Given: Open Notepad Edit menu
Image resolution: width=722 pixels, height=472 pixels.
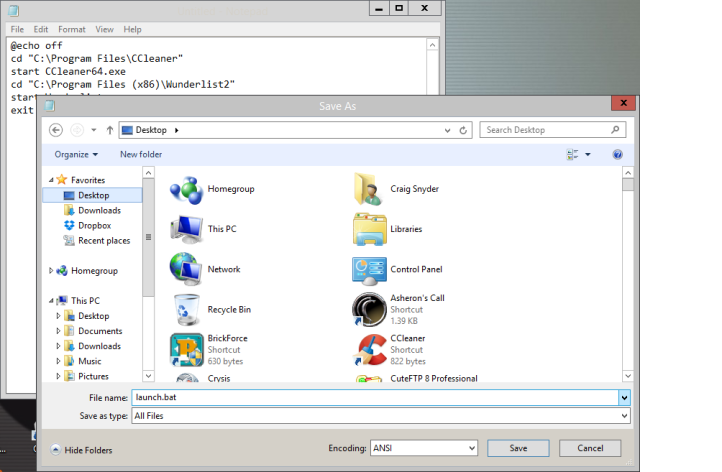Looking at the screenshot, I should tap(41, 29).
